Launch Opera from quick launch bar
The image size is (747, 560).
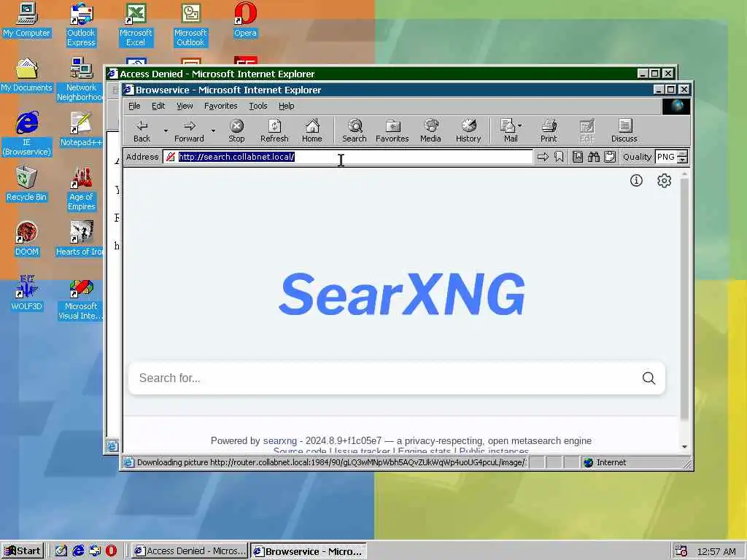click(x=111, y=551)
